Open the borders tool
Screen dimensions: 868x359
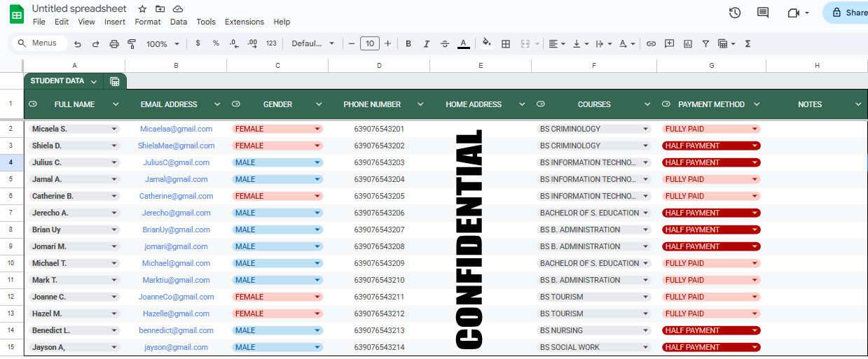tap(506, 43)
